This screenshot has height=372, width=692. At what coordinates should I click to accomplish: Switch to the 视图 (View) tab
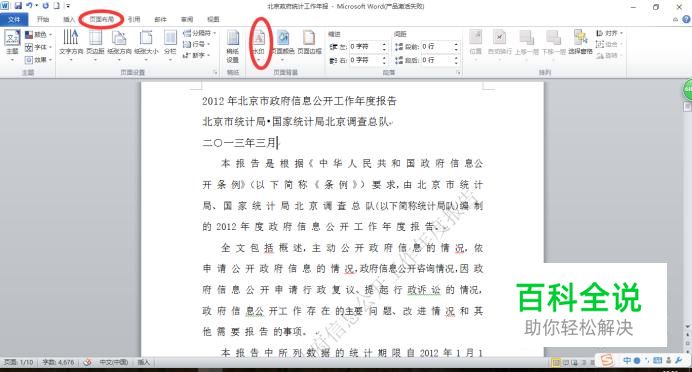(x=214, y=19)
